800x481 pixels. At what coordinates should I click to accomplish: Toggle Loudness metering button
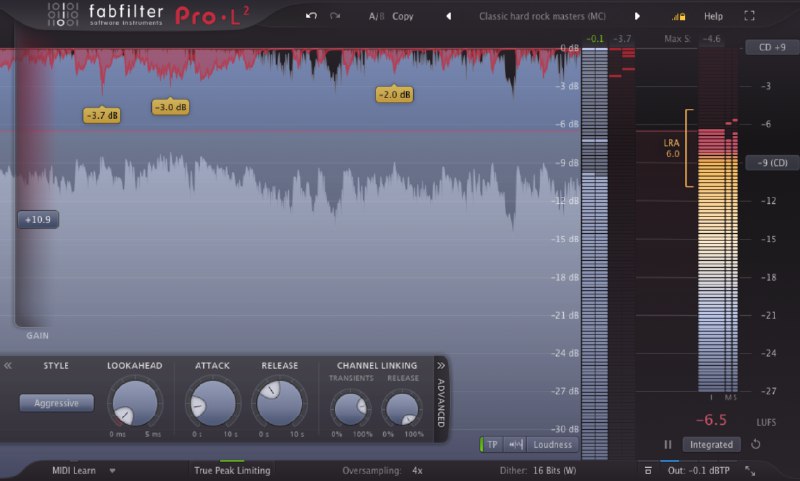coord(553,445)
